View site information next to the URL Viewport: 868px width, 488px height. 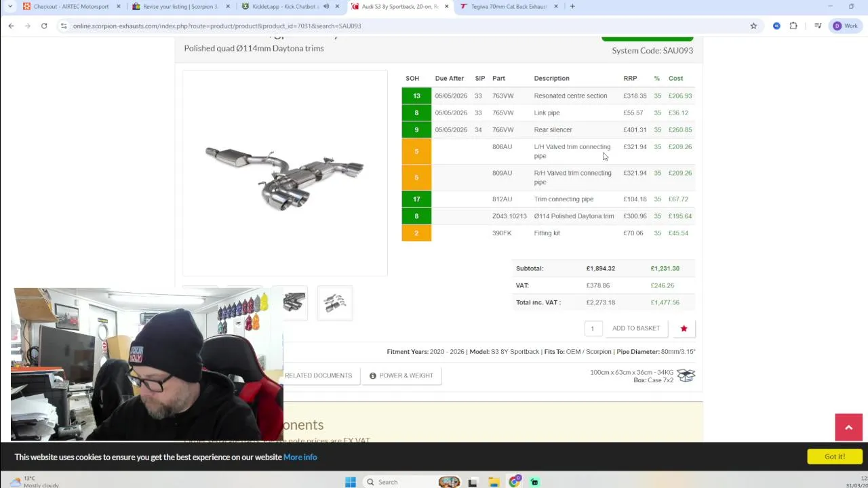pos(63,26)
